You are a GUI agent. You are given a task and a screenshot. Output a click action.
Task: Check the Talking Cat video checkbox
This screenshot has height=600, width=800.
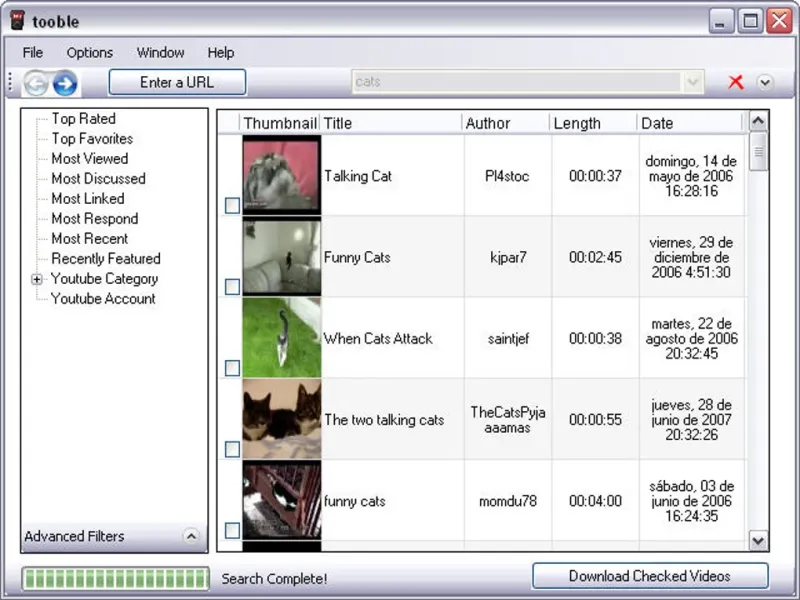click(232, 206)
